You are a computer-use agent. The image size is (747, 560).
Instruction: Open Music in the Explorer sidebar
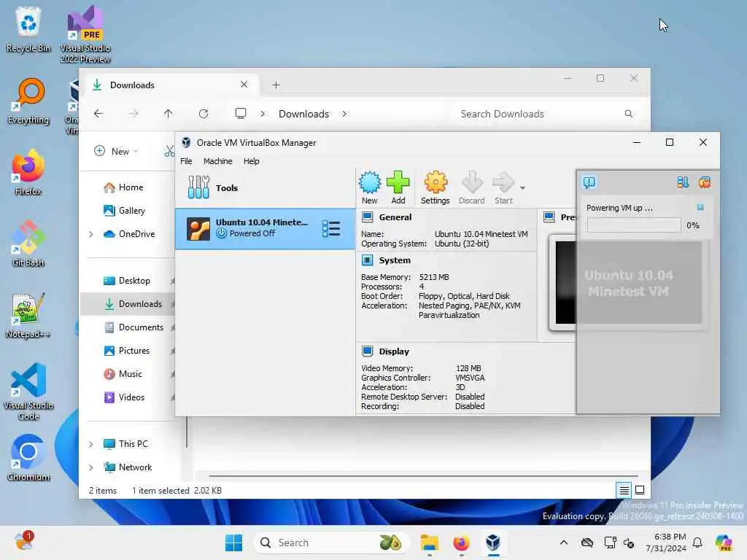point(130,374)
